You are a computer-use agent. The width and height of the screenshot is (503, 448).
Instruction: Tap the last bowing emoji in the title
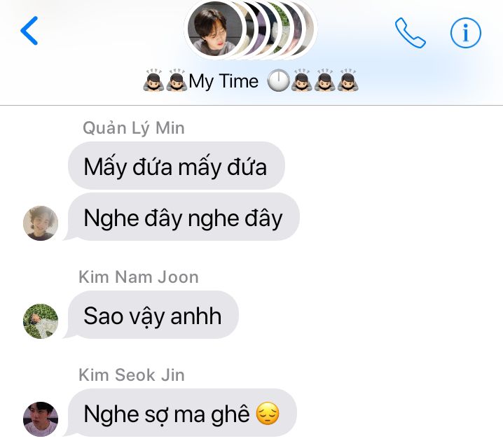point(347,80)
